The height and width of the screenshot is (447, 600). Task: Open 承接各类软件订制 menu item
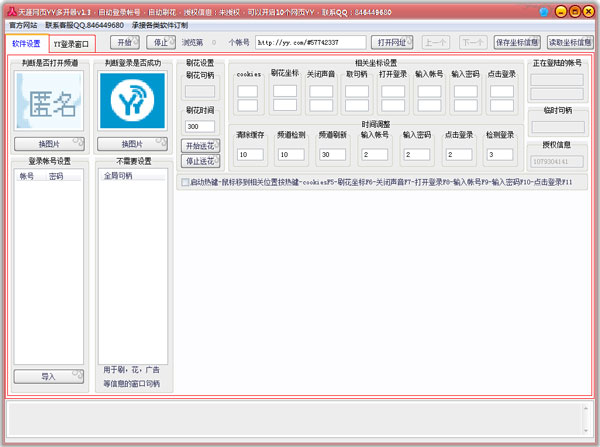tap(160, 25)
